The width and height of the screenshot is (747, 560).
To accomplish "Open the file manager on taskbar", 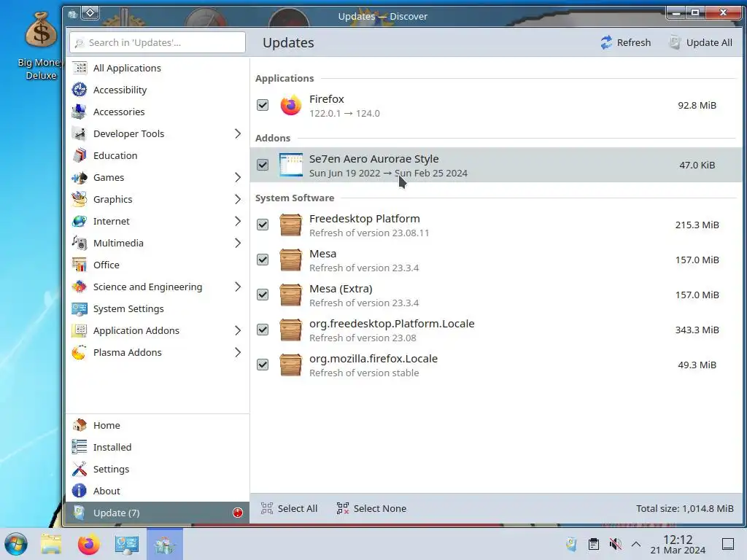I will (x=51, y=544).
